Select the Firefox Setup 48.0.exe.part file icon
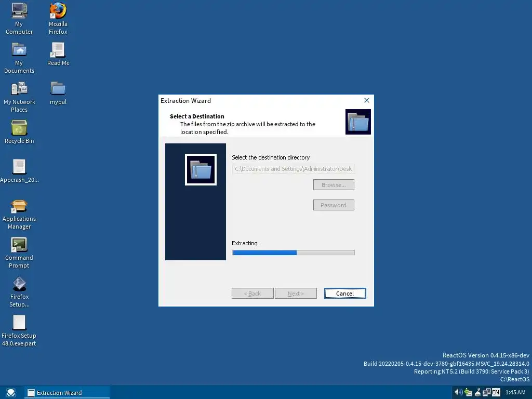 coord(19,331)
